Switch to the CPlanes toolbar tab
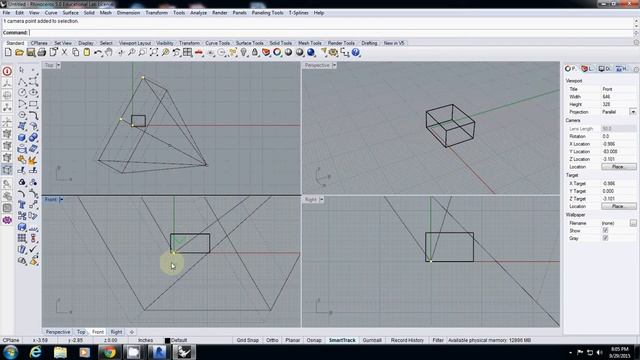The height and width of the screenshot is (360, 640). [x=39, y=43]
